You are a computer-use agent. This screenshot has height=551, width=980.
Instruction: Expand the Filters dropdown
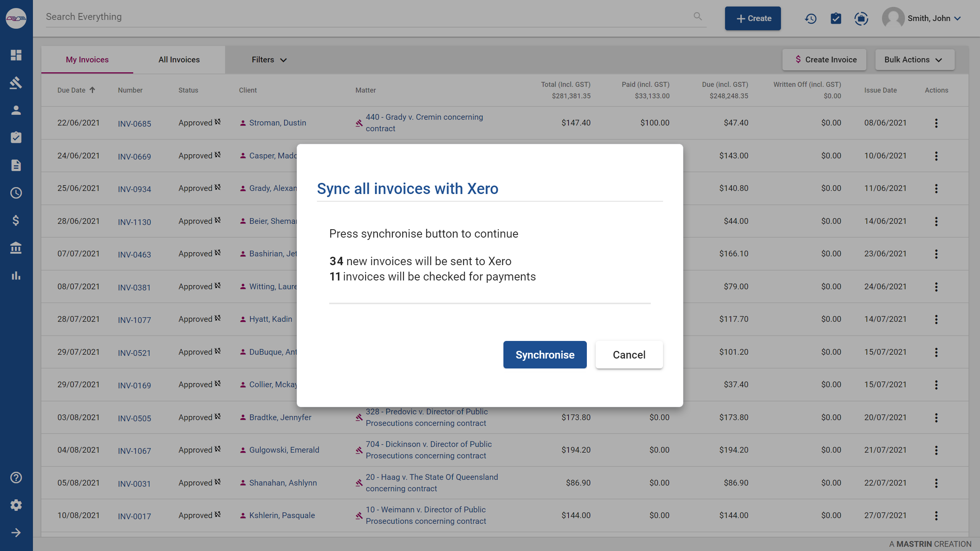click(268, 60)
